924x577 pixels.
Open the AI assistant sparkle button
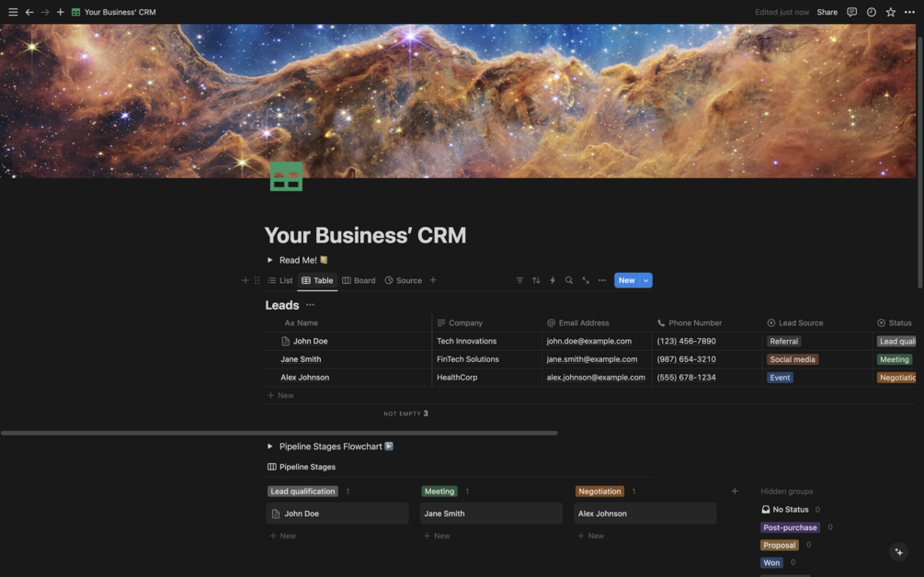(898, 551)
